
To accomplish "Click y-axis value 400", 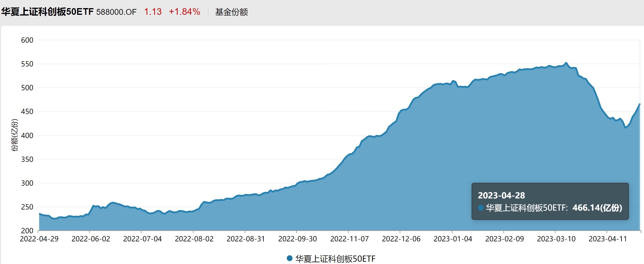I will (27, 135).
